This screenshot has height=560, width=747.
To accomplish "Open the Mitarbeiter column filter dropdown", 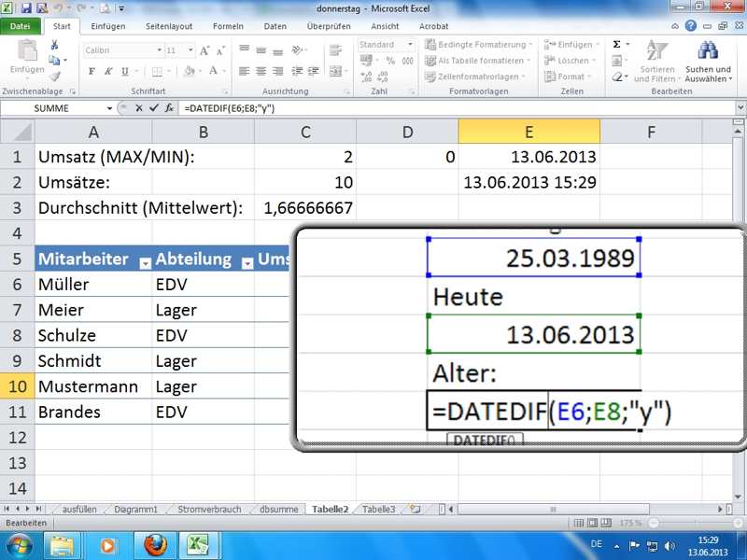I will point(146,263).
